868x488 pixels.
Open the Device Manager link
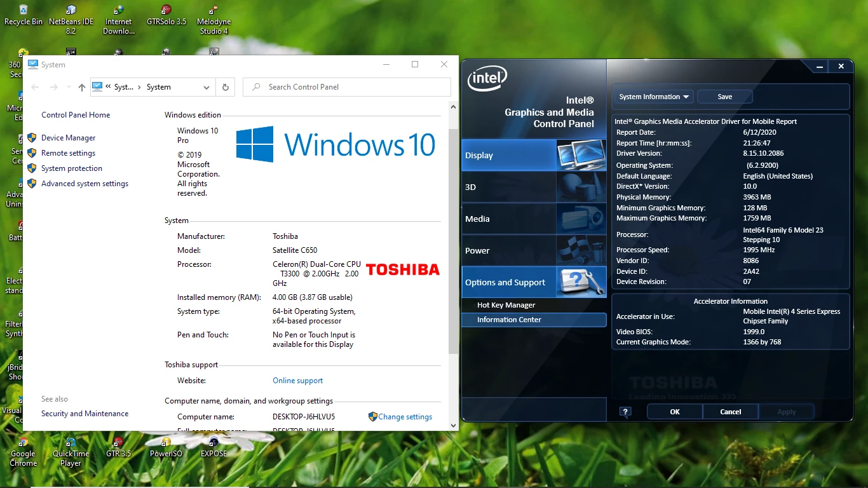(x=69, y=138)
